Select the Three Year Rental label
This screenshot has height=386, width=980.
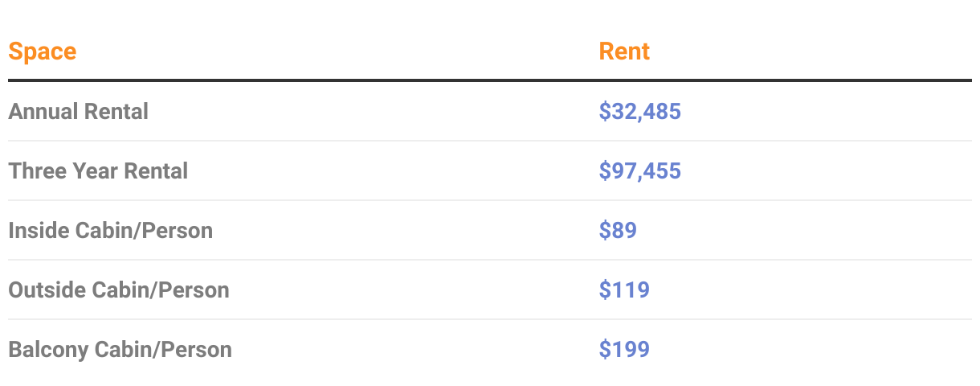pyautogui.click(x=98, y=170)
